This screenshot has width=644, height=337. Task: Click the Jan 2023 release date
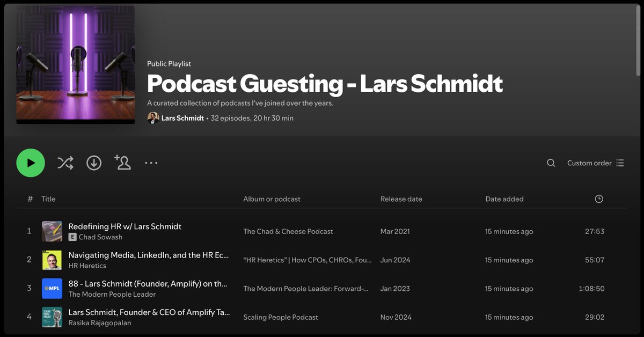coord(395,288)
